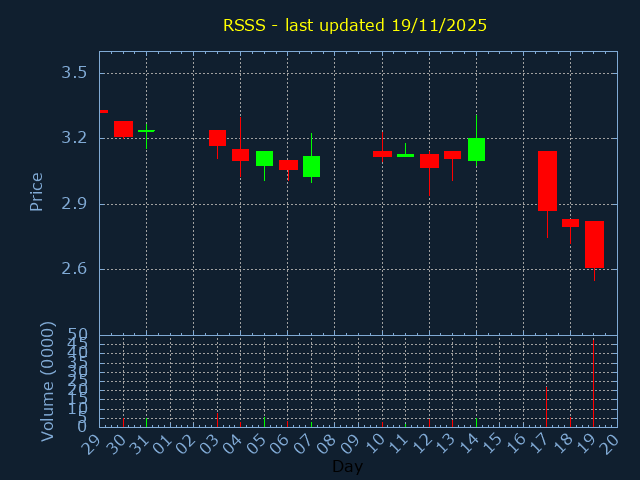The image size is (640, 480).
Task: Select the small red candlestick on day 18
Action: [x=570, y=223]
